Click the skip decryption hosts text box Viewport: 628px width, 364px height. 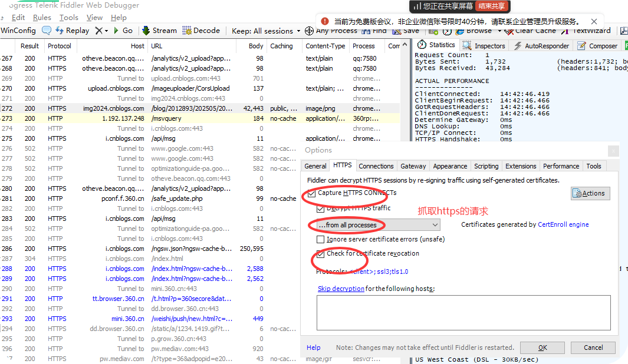coord(463,313)
